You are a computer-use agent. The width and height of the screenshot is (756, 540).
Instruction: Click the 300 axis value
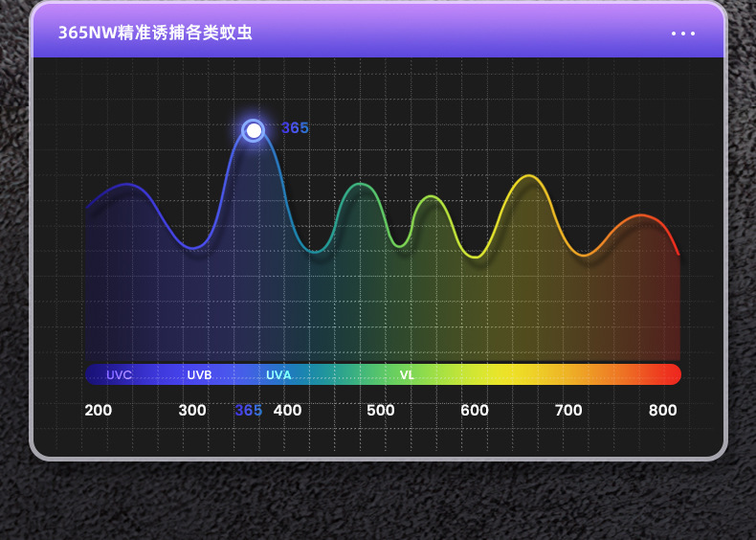[x=192, y=410]
